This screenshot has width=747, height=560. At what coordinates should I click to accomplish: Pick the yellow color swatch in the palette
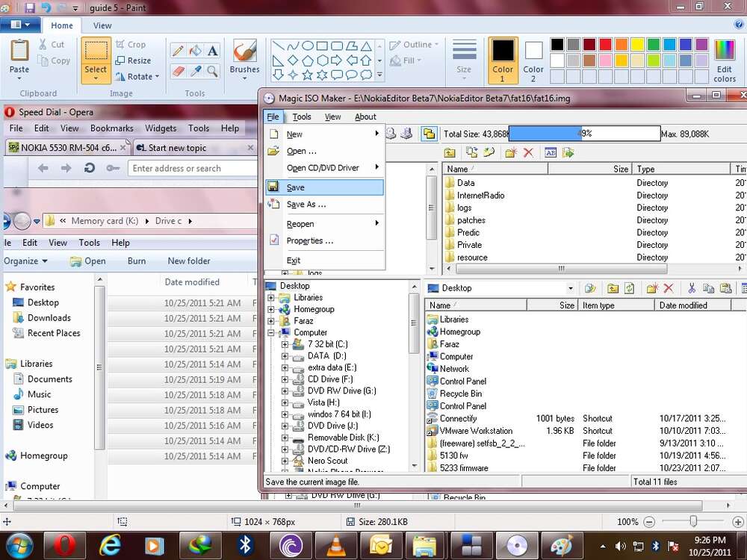[x=637, y=44]
